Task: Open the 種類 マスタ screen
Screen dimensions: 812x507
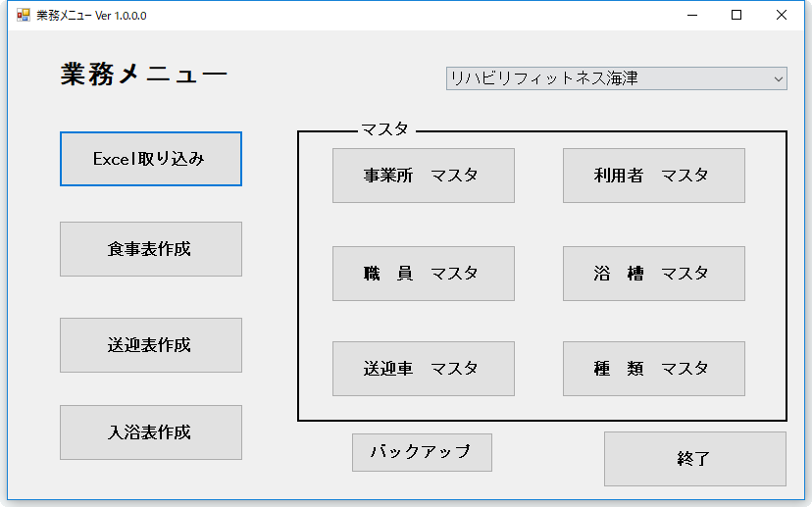Action: 653,369
